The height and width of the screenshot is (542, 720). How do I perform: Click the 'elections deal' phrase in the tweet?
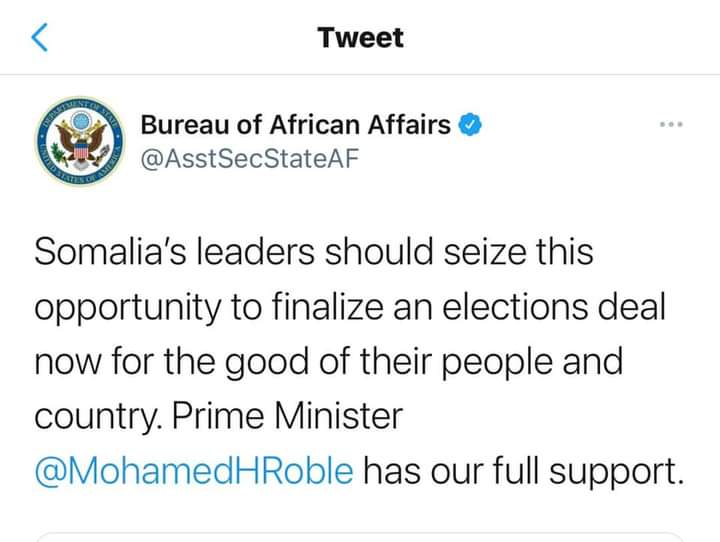click(x=554, y=307)
